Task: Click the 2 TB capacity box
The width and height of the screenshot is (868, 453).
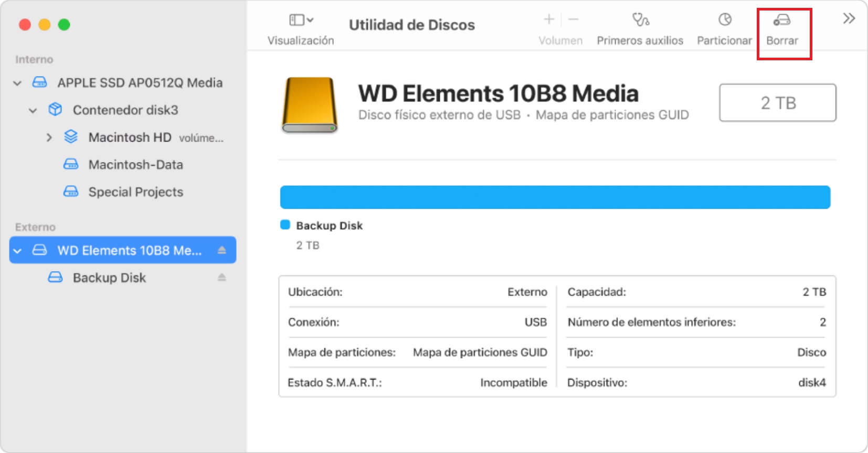Action: [x=777, y=103]
